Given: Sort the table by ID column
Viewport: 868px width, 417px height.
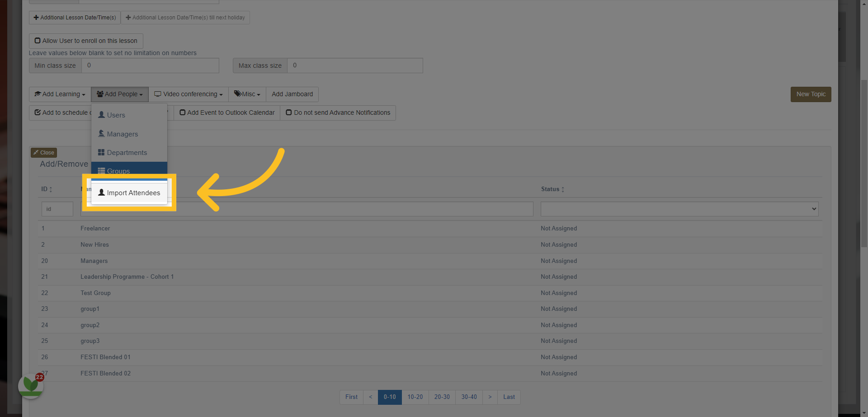Looking at the screenshot, I should [x=47, y=189].
